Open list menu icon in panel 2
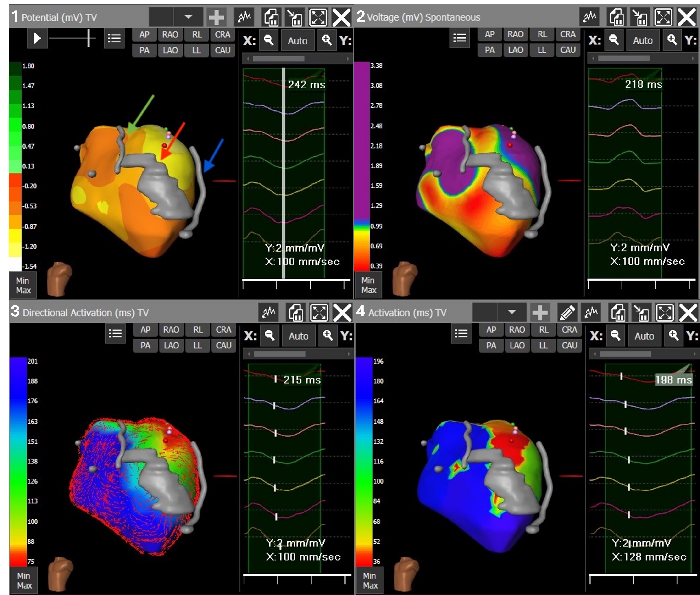 [460, 38]
